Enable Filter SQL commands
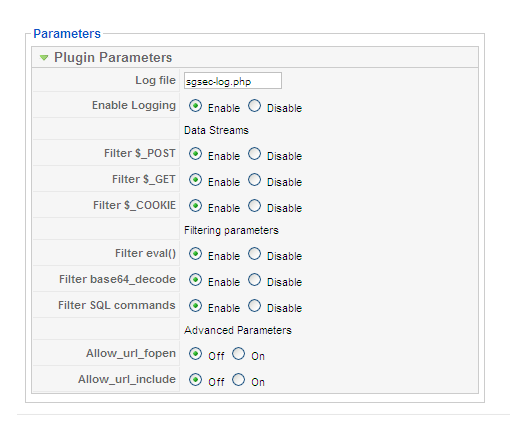 click(195, 306)
